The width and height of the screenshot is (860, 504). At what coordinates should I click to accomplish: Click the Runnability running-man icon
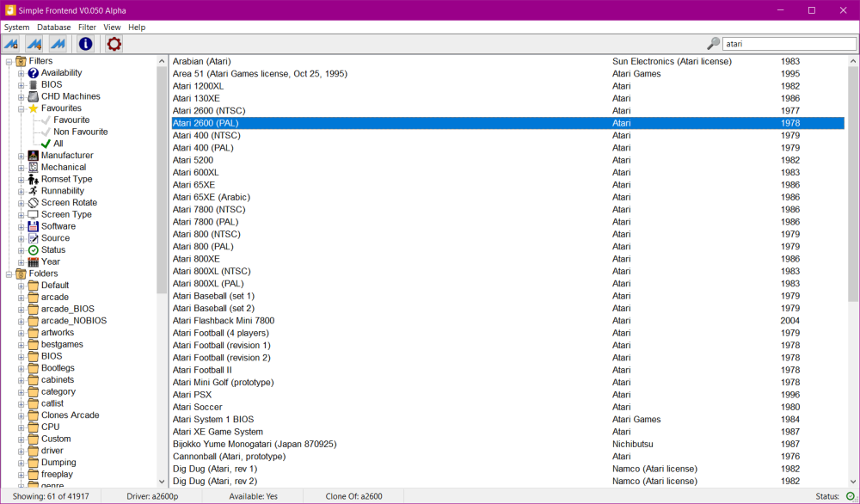pos(34,191)
